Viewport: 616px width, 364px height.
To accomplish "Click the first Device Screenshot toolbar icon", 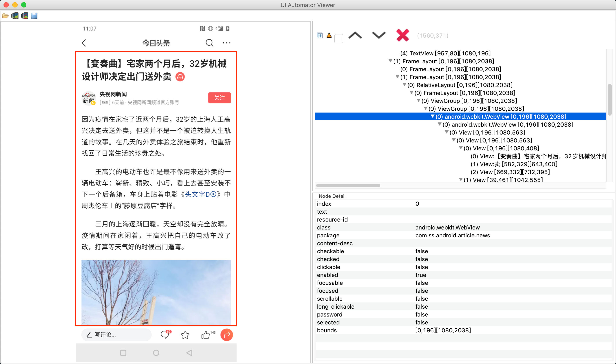I will coord(15,16).
